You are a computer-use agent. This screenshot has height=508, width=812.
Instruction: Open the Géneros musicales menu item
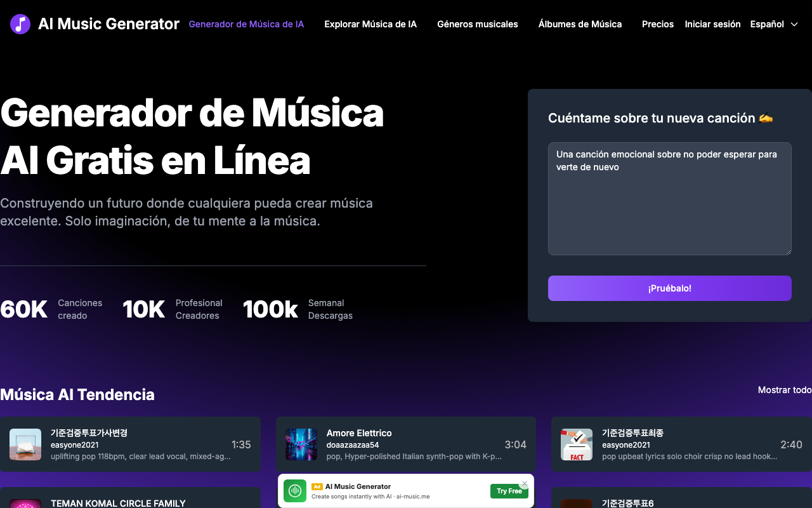478,24
